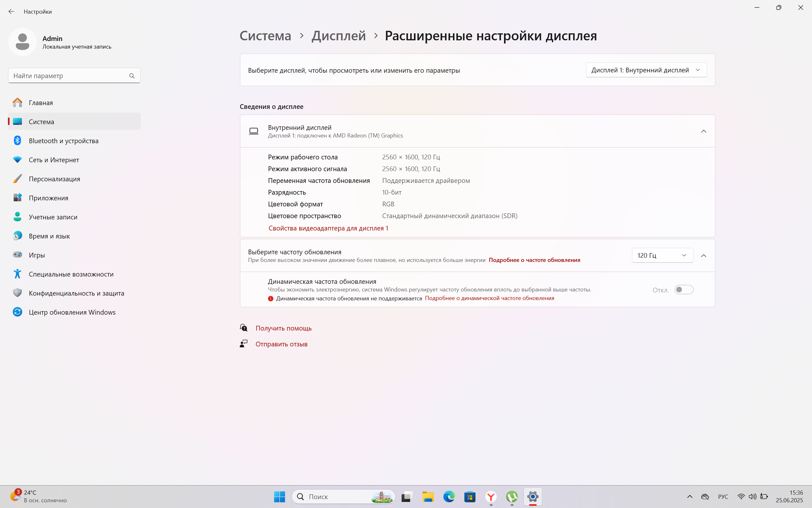Open Подробнее о динамической частоте обновления link
Screen dimensions: 812x508
pyautogui.click(x=489, y=298)
